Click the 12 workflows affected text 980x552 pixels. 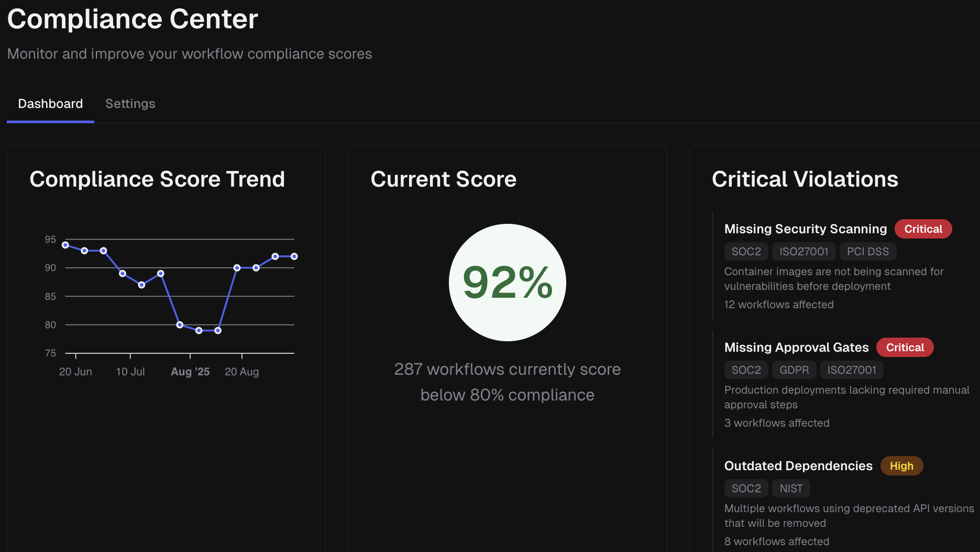[x=778, y=305]
